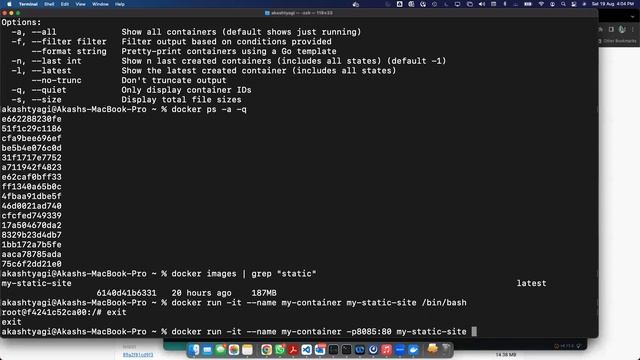Viewport: 640px width, 360px height.
Task: Open the Music app from the dock
Action: [x=387, y=350]
